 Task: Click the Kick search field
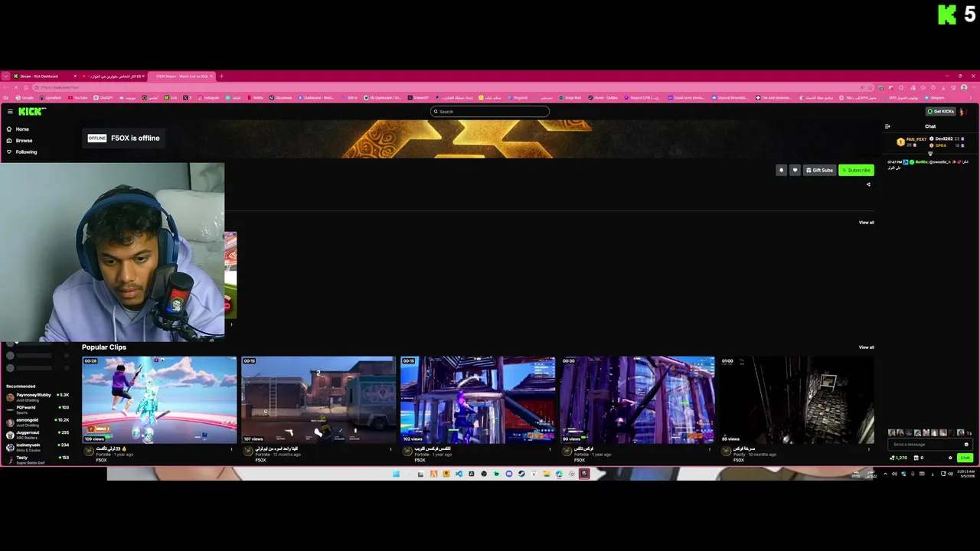490,112
